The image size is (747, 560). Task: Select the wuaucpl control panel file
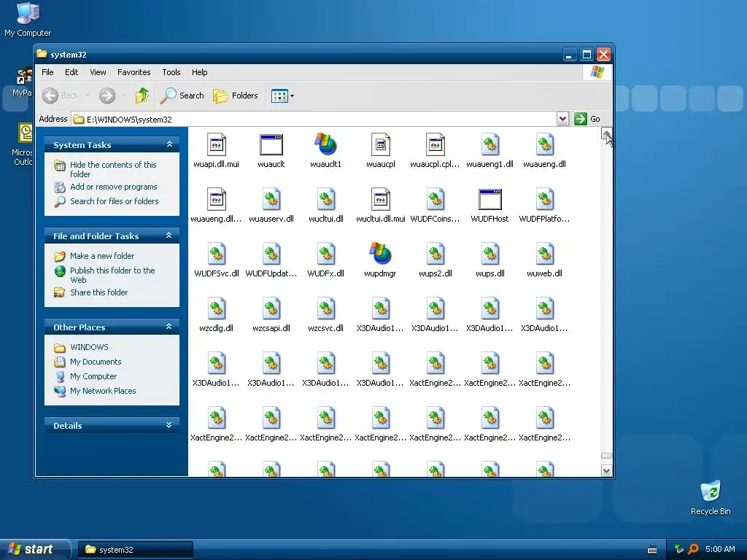coord(381,144)
